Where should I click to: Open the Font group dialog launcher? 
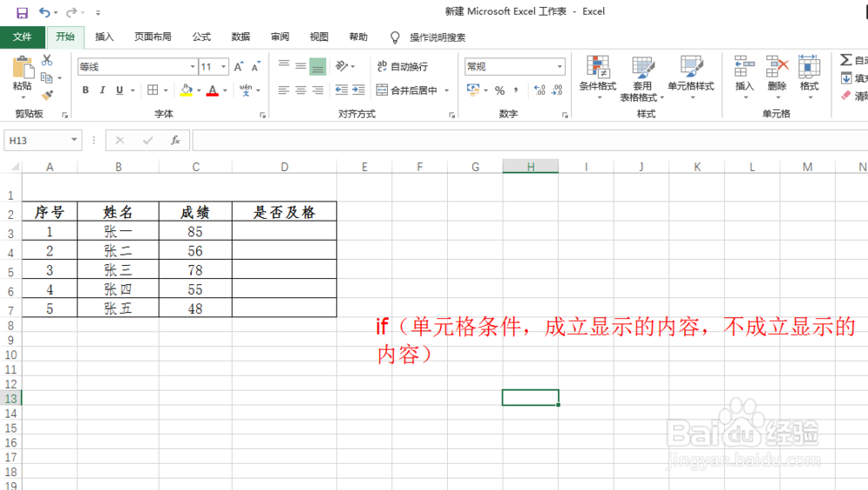pos(262,115)
